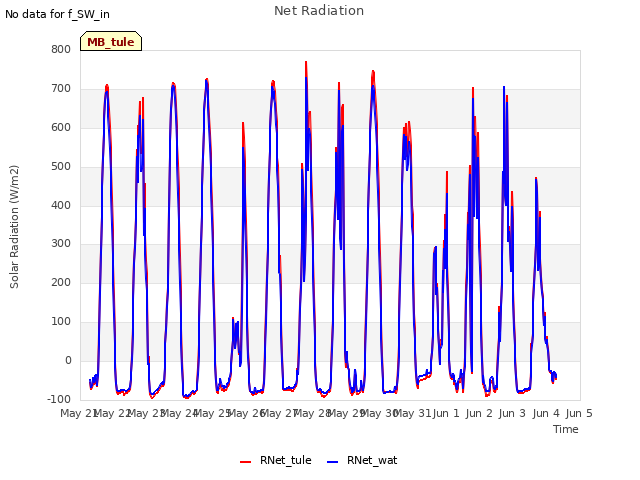Viewport: 640px width, 480px height.
Task: Click the 'No data for f_SW_in' message
Action: tap(57, 14)
